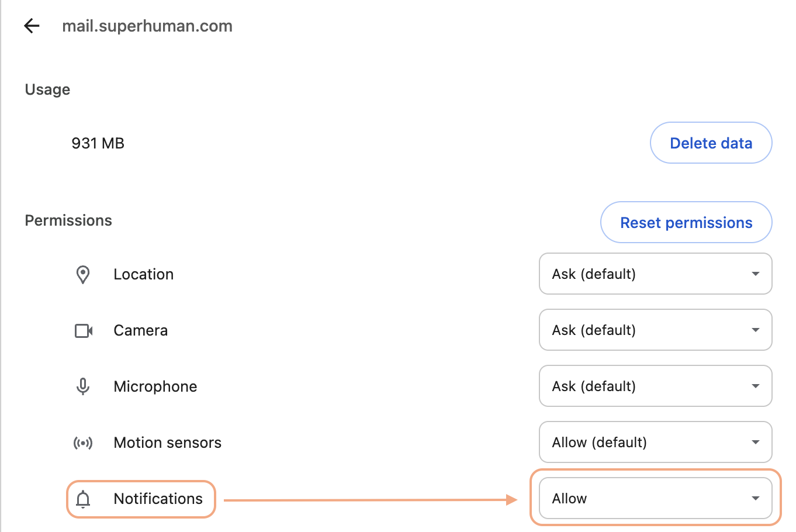The height and width of the screenshot is (532, 796).
Task: Click the 931 MB usage text
Action: pyautogui.click(x=98, y=143)
